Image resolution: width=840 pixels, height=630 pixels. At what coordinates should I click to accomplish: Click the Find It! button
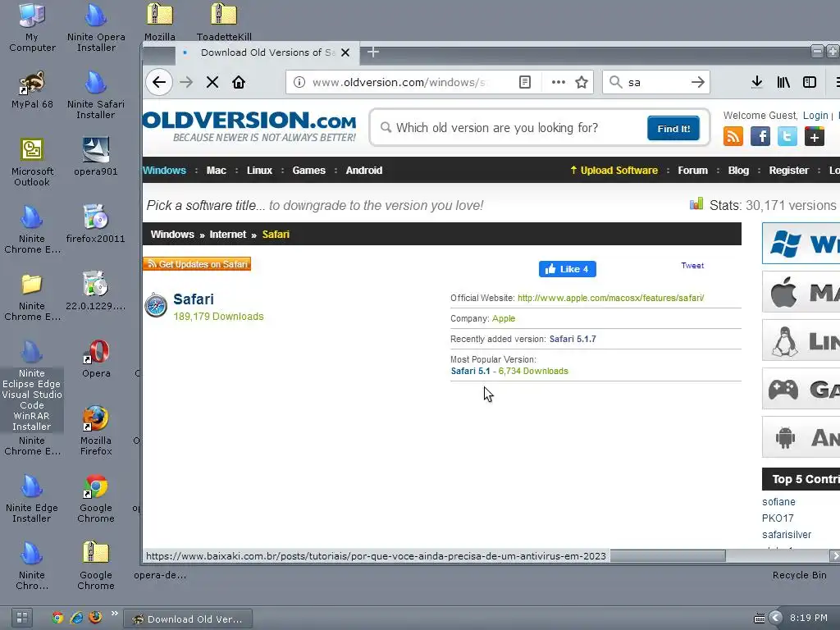point(673,129)
